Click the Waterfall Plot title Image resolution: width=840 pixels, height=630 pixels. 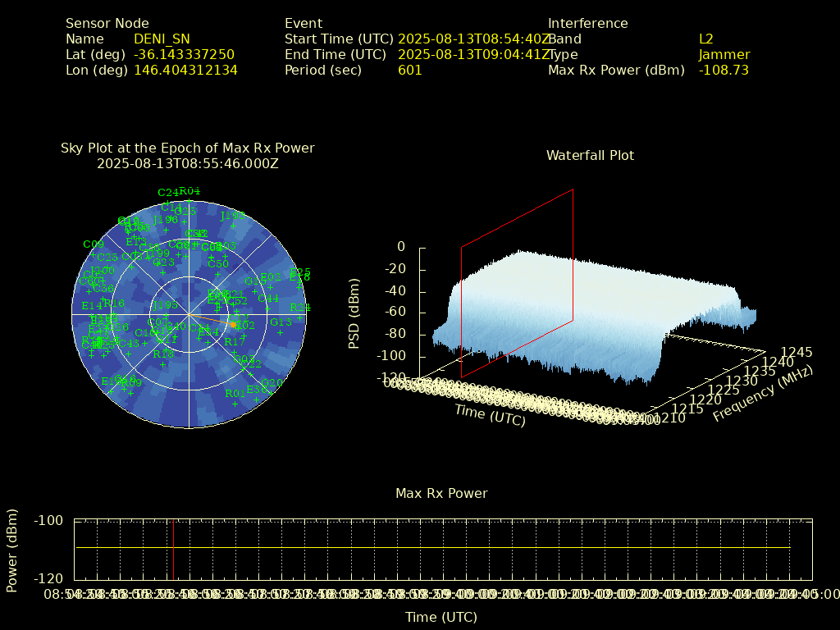[590, 155]
